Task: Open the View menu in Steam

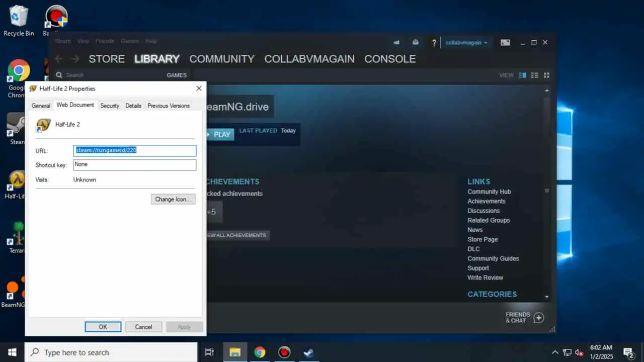Action: pos(83,41)
